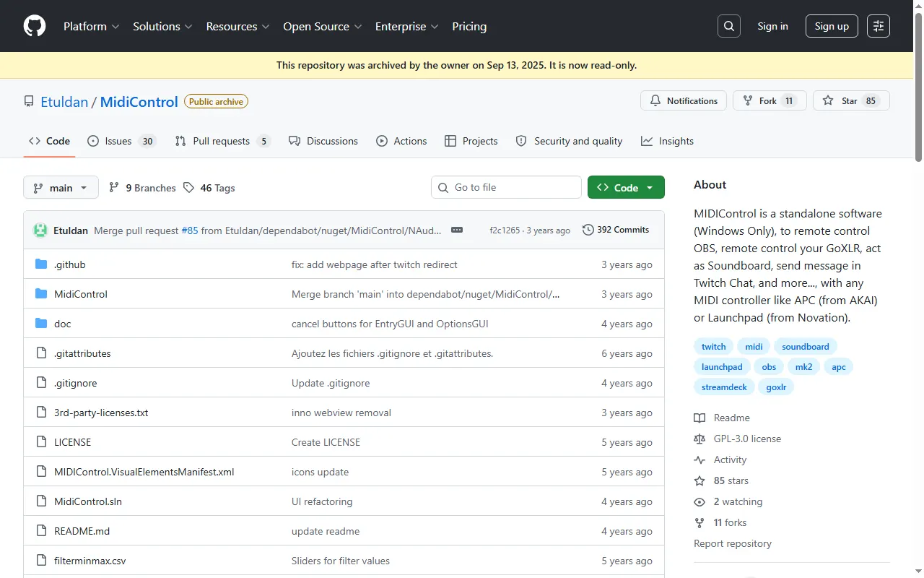Click the Etuldan avatar next to latest commit
The width and height of the screenshot is (924, 578).
[40, 230]
